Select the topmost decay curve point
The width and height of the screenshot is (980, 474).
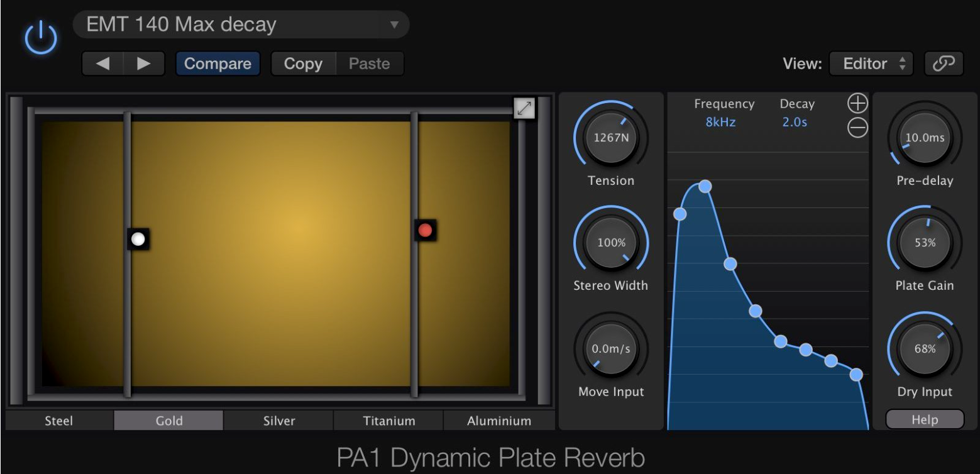(x=705, y=186)
